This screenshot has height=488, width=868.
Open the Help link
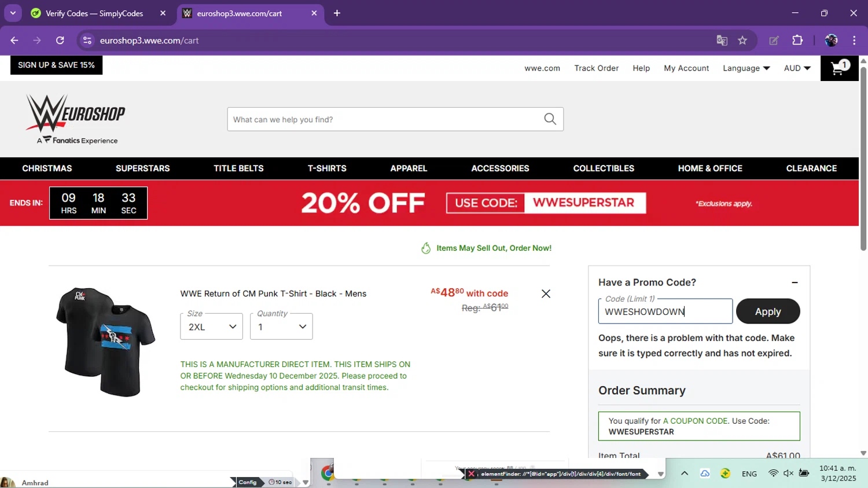coord(641,68)
